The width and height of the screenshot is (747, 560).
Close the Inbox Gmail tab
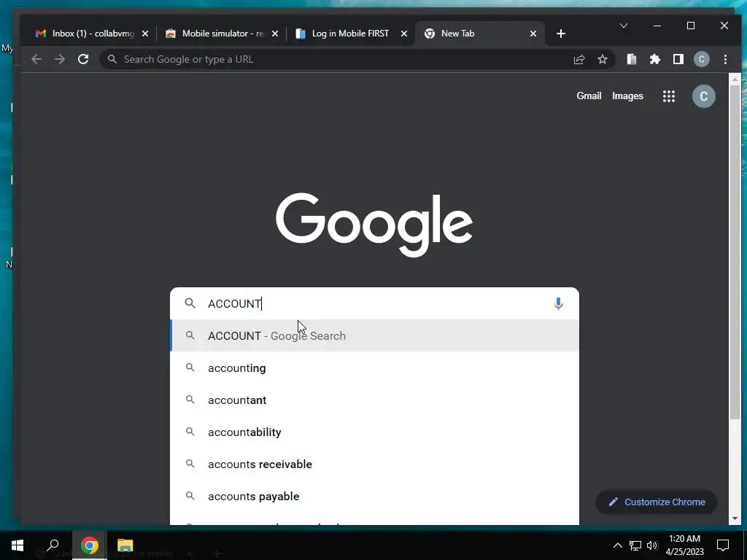point(145,34)
